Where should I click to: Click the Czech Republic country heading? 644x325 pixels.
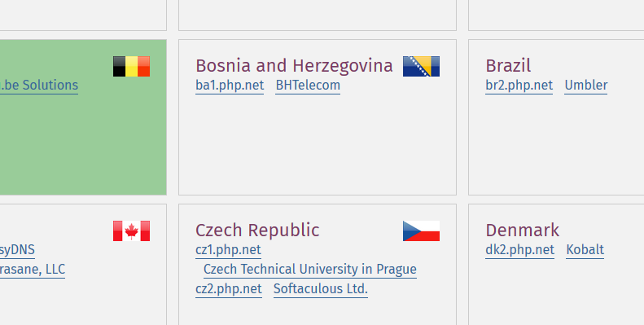click(257, 230)
